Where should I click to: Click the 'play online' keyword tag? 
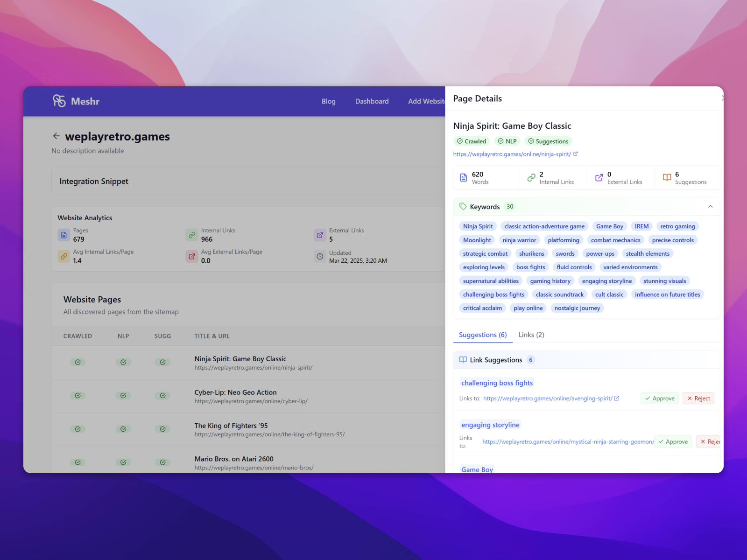[528, 308]
